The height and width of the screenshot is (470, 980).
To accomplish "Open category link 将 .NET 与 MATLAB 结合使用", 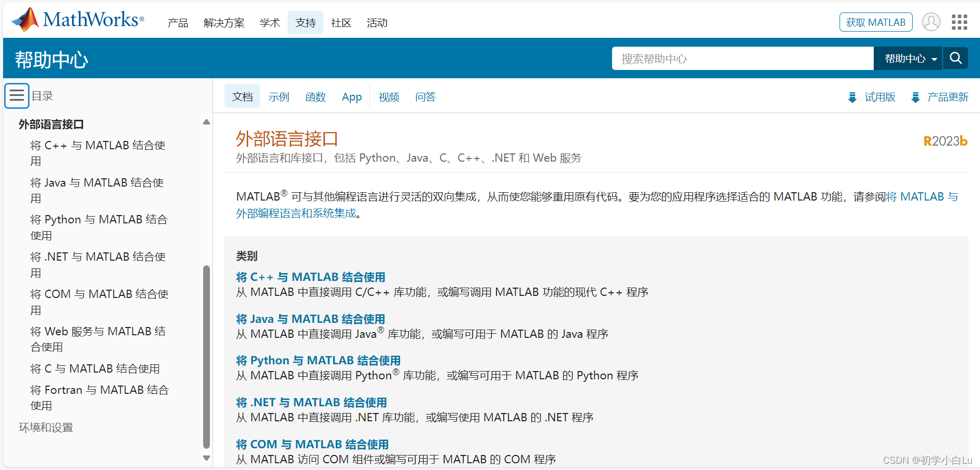I will click(311, 403).
